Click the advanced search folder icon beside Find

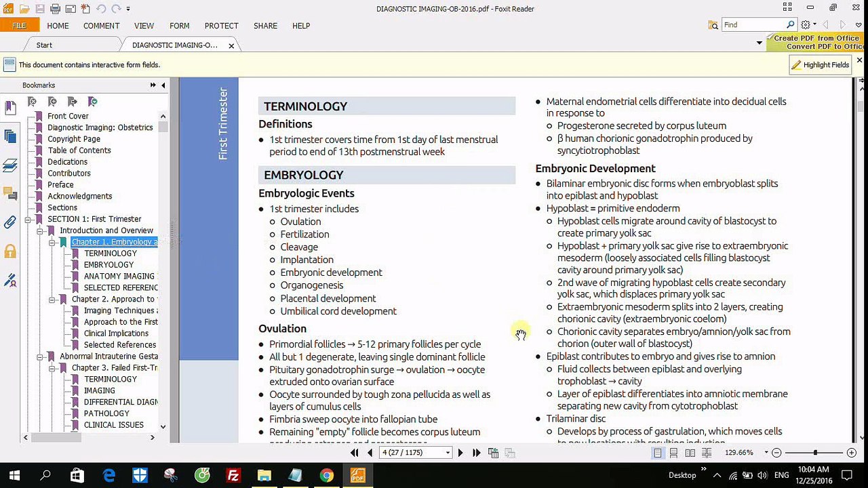point(713,25)
